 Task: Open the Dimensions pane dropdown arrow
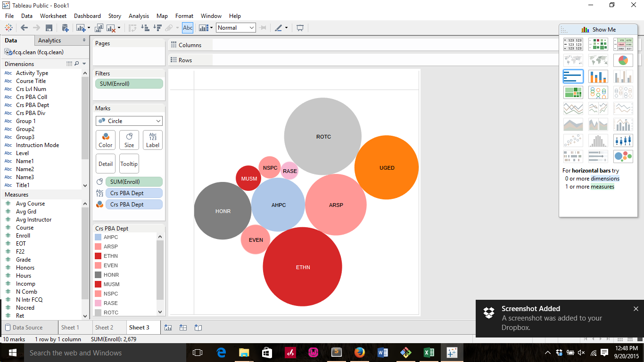coord(84,64)
